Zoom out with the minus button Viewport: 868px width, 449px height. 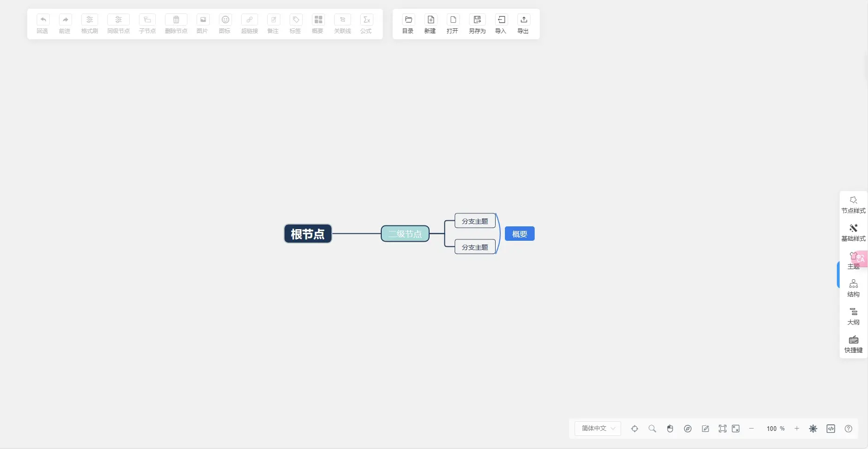tap(751, 429)
